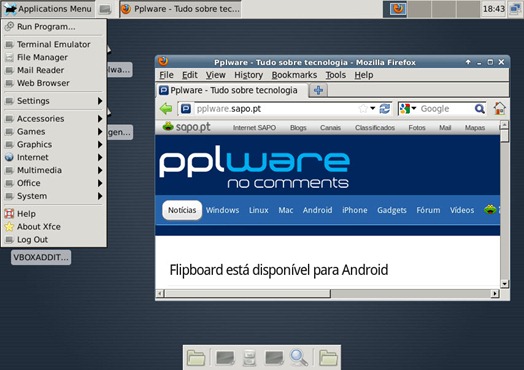Click the vertical scrollbar down arrow
524x370 pixels.
504,284
